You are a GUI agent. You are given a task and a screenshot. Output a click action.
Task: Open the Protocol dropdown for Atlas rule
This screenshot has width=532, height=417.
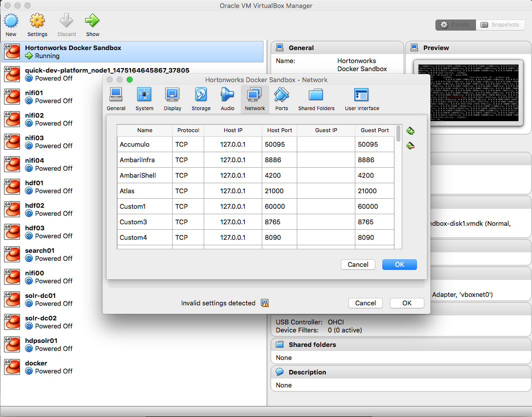pyautogui.click(x=188, y=191)
